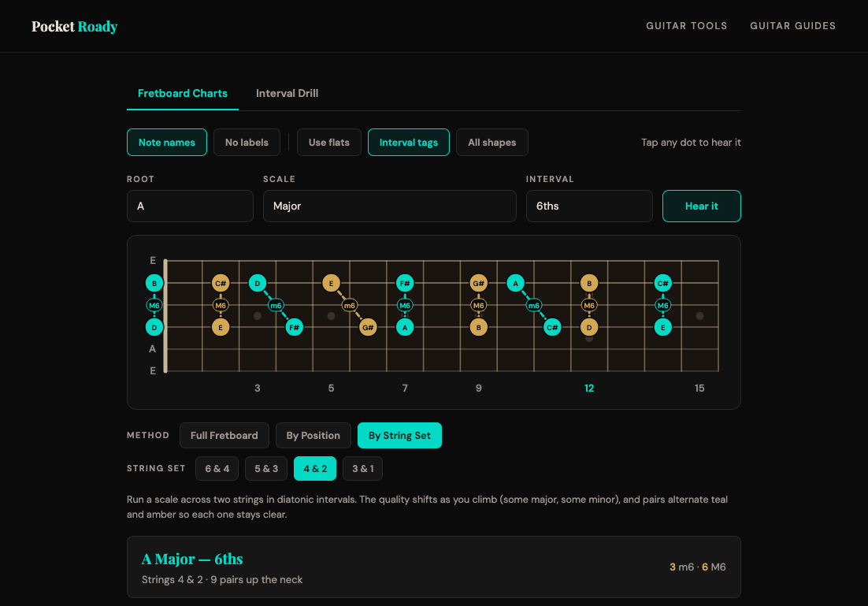Choose string set 6 & 4
The height and width of the screenshot is (606, 868).
(217, 469)
